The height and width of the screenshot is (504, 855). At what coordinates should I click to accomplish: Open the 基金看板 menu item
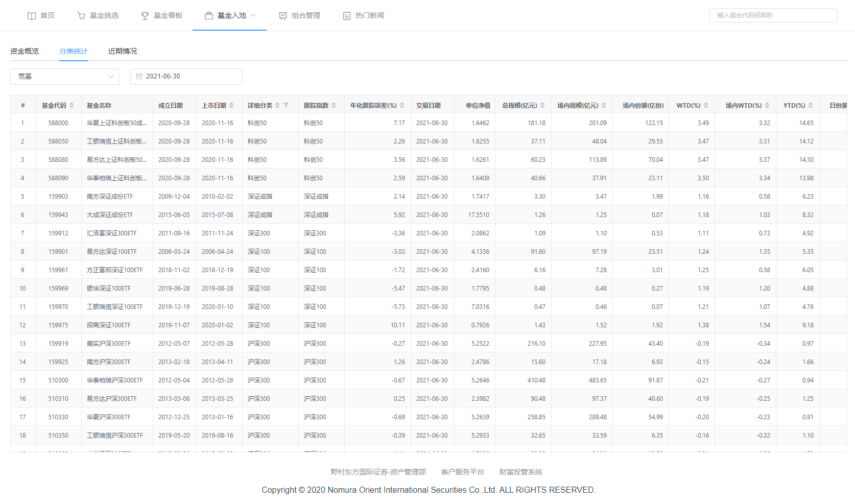(x=161, y=16)
